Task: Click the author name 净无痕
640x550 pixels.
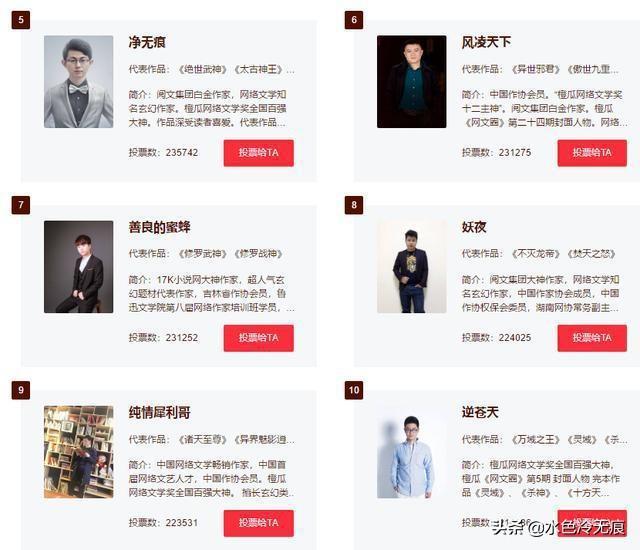Action: 147,42
